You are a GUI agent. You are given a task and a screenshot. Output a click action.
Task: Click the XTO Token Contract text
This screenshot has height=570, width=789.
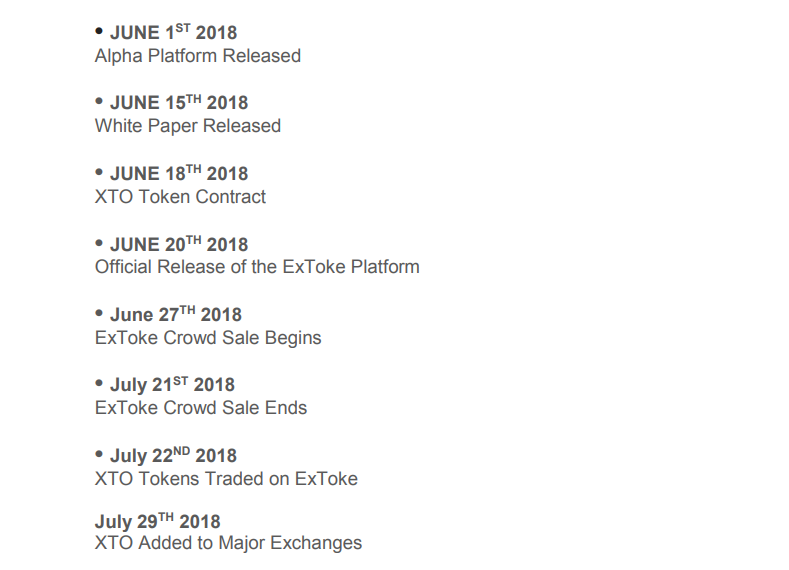[x=180, y=197]
